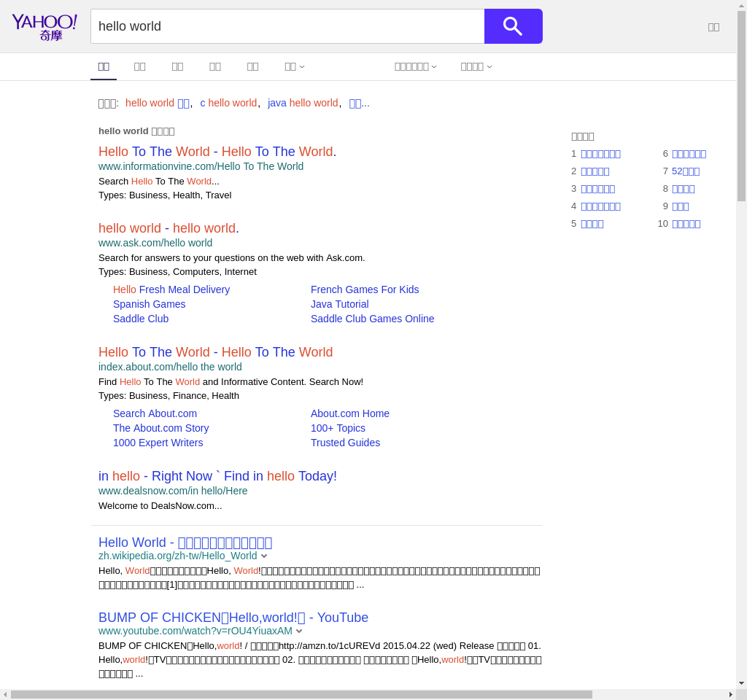
Task: Open the Search About.com sublink
Action: click(x=155, y=413)
